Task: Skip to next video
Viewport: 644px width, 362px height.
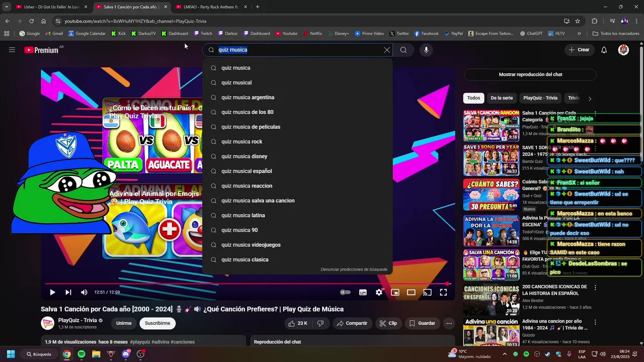Action: tap(68, 292)
